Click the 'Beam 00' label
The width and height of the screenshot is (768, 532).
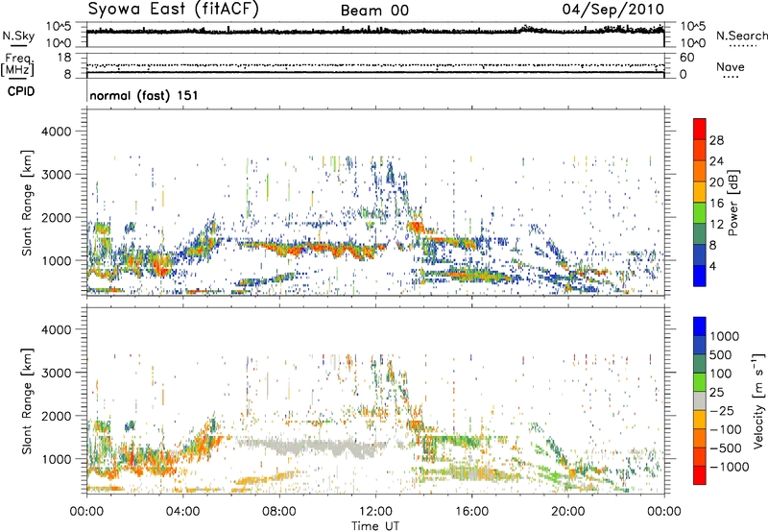tap(374, 11)
